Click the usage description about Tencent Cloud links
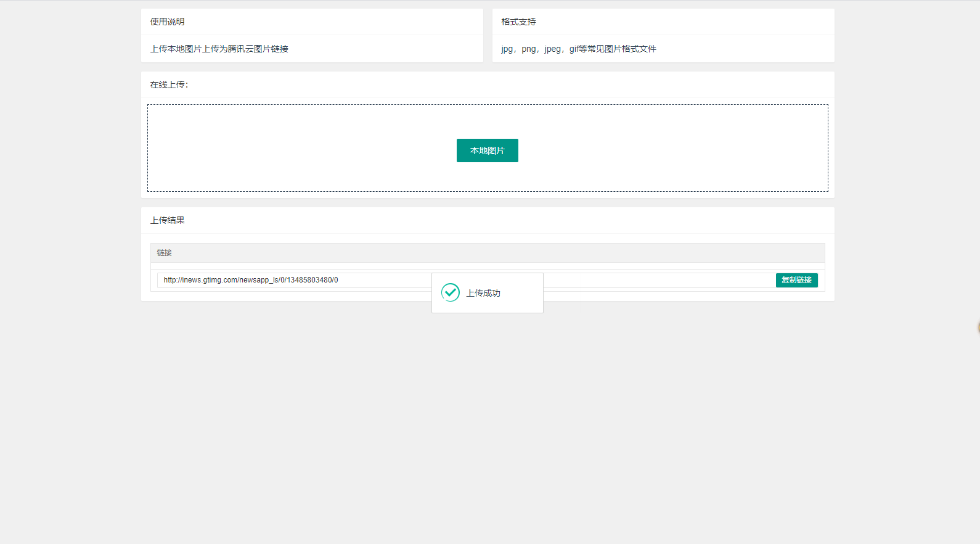Viewport: 980px width, 544px height. (219, 49)
